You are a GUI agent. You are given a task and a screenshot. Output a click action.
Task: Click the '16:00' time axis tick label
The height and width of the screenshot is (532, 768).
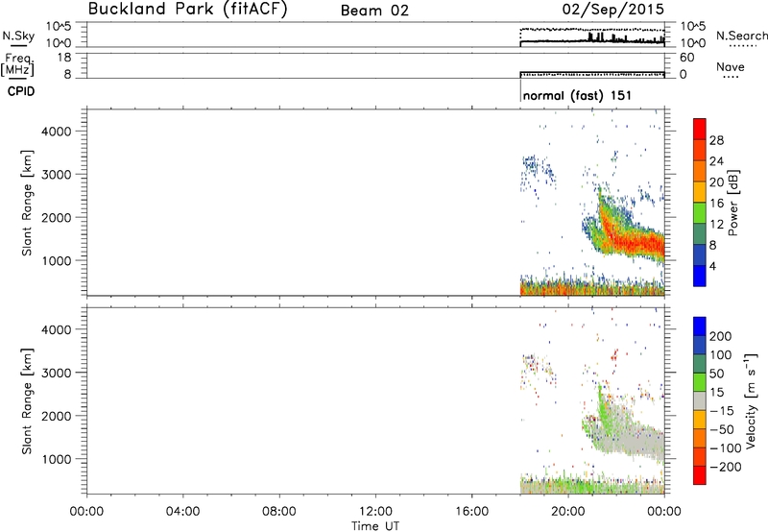(471, 512)
